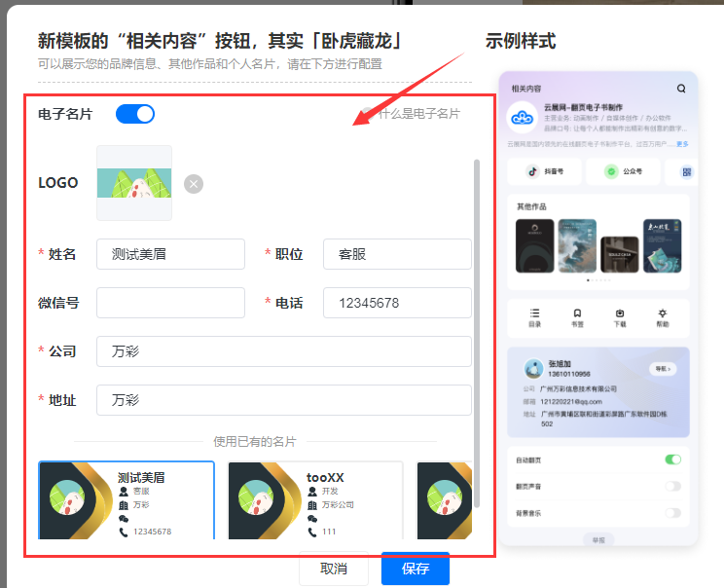This screenshot has width=724, height=588.
Task: Toggle the 自动翻页 switch
Action: click(x=672, y=459)
